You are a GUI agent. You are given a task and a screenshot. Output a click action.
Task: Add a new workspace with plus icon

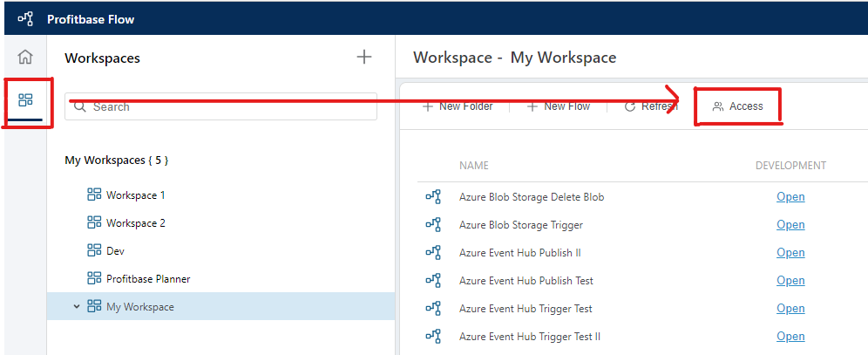(364, 58)
